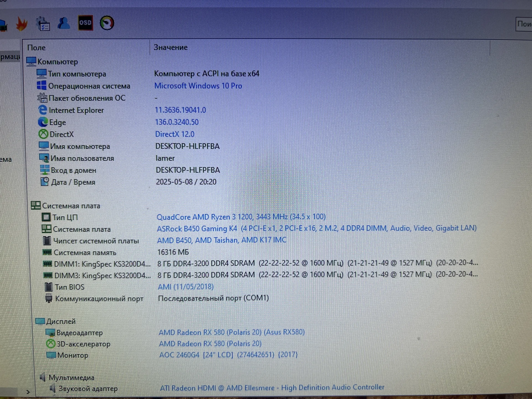The image size is (532, 399).
Task: Click the Тип BIOS chip icon
Action: pyautogui.click(x=48, y=287)
